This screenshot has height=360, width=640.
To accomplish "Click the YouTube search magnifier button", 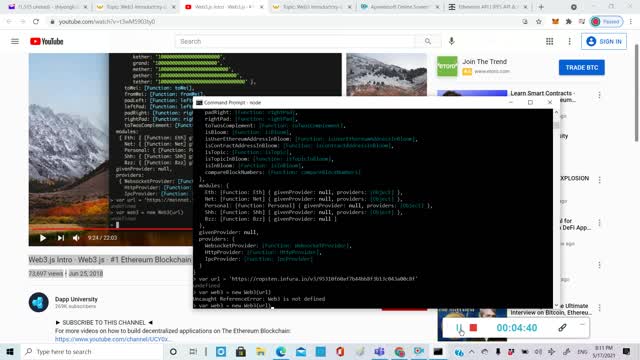I will [428, 41].
